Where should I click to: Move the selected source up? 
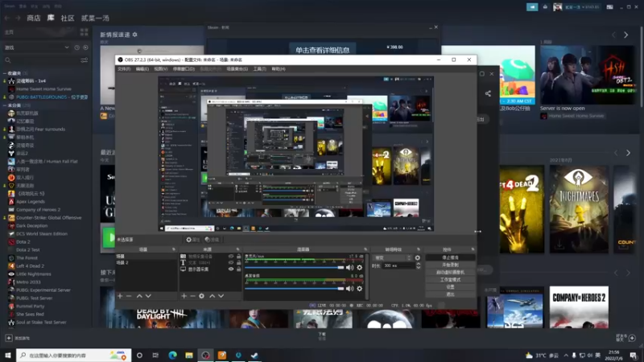[213, 296]
